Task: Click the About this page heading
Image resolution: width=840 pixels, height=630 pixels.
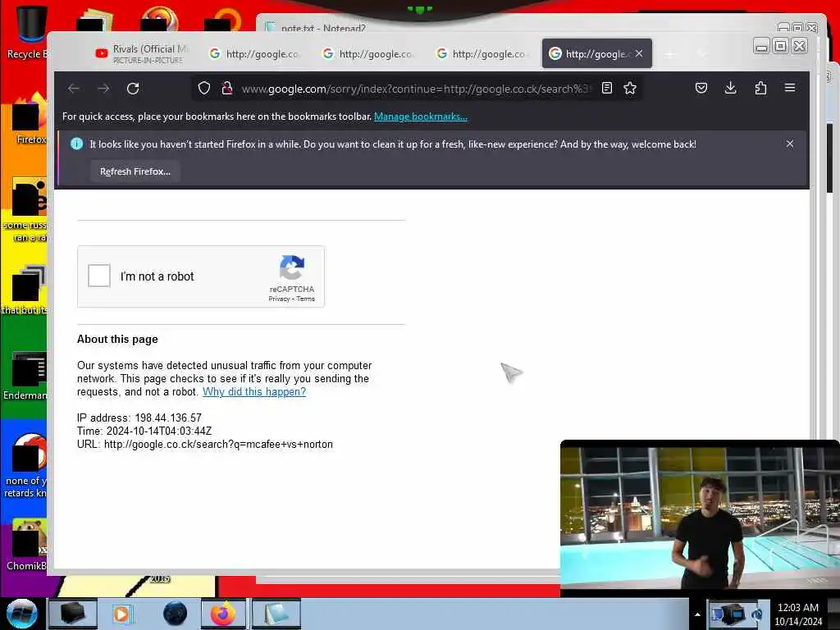Action: click(x=117, y=339)
